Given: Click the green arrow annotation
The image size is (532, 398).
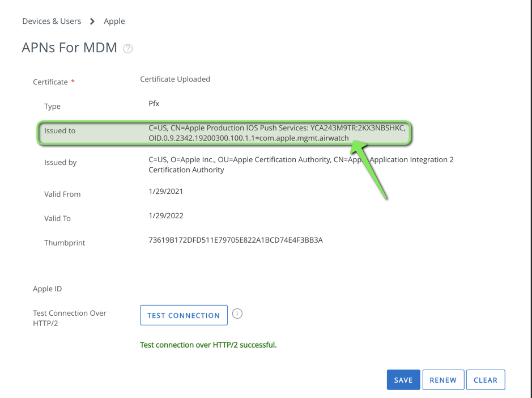Looking at the screenshot, I should click(372, 170).
